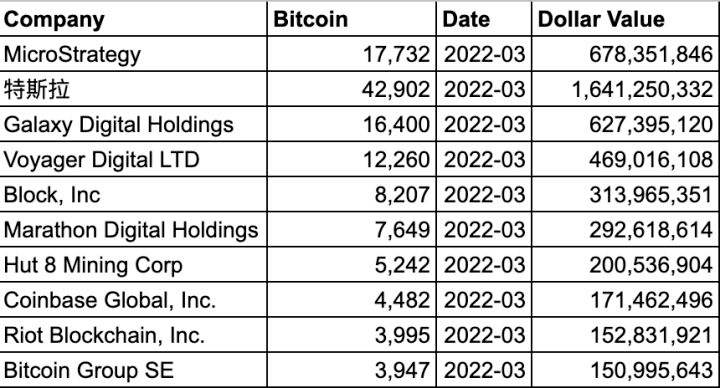Select the Marathon Digital Holdings cell
The height and width of the screenshot is (388, 720).
coord(133,230)
